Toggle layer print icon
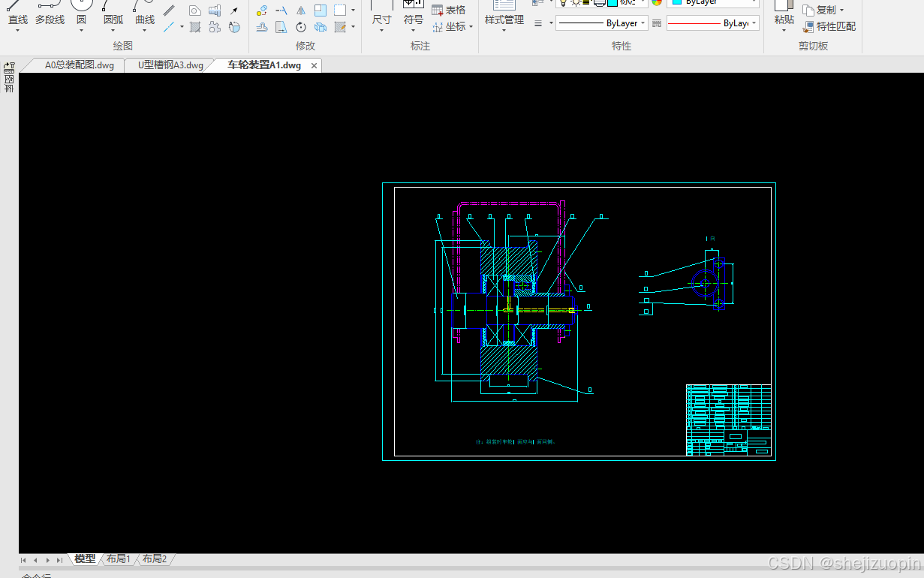 click(x=600, y=2)
